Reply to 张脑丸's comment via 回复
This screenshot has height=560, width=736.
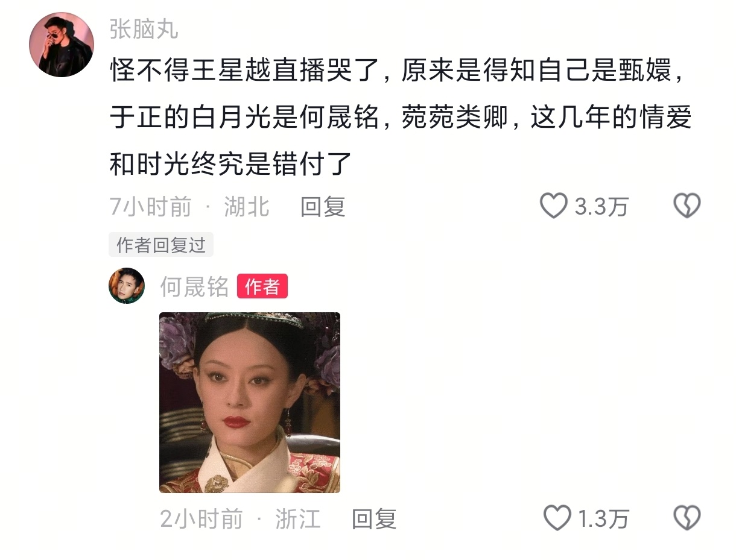coord(323,207)
